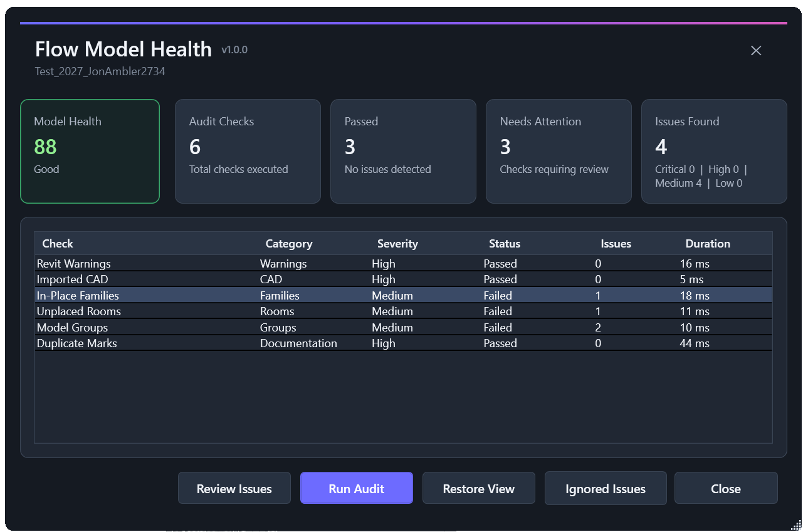Screen dimensions: 808x532
Task: Click the Documentation category cell
Action: point(298,343)
